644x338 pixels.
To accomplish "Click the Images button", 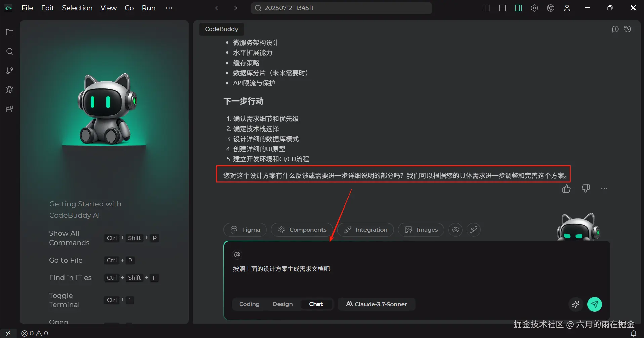I will tap(421, 230).
